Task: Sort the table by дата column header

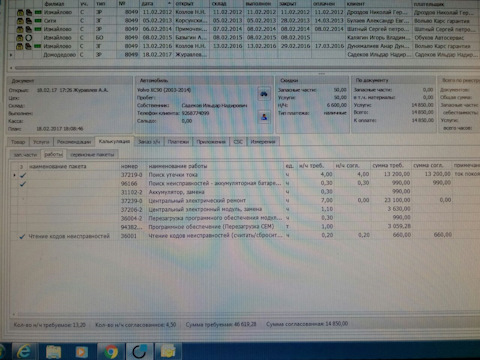Action: tap(156, 4)
